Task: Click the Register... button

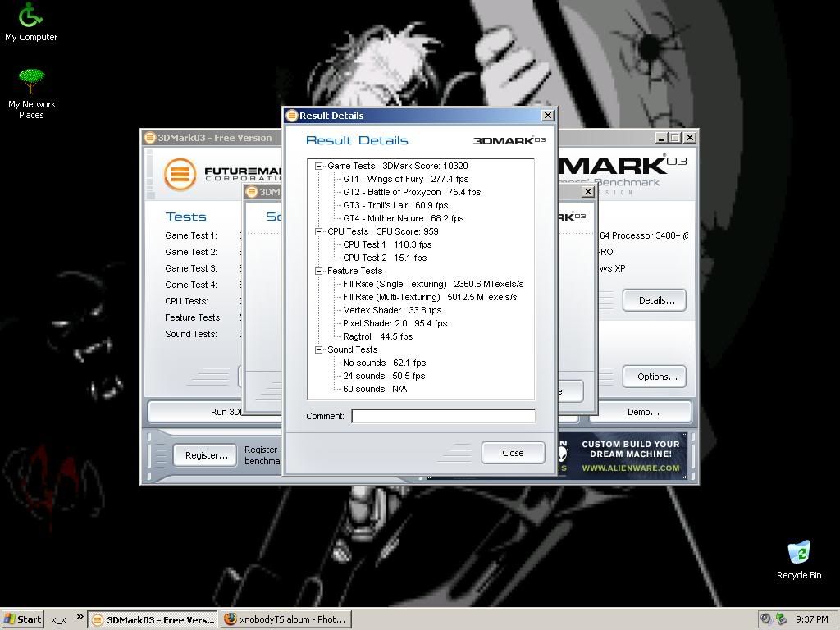Action: (205, 455)
